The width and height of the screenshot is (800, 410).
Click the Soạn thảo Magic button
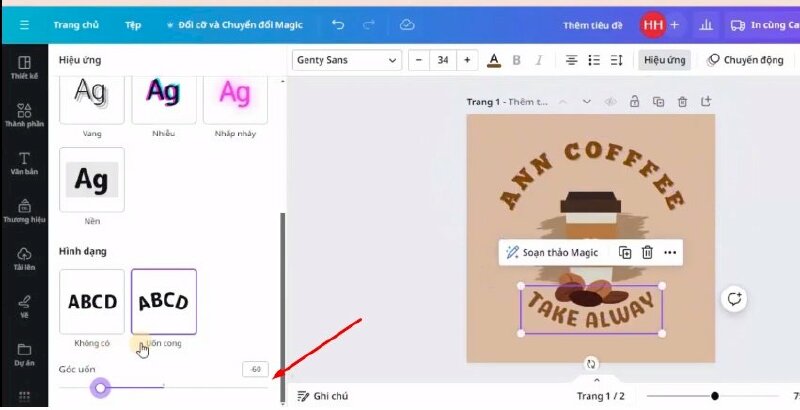[552, 252]
